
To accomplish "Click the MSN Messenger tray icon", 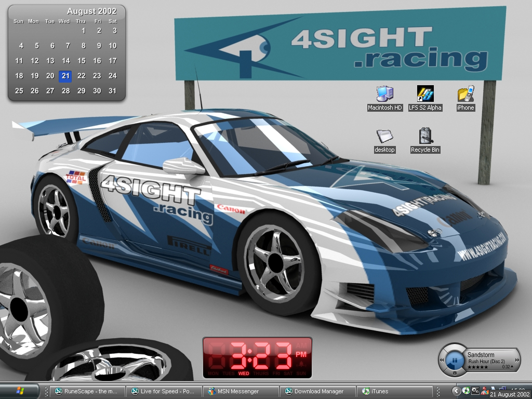I will tap(485, 391).
